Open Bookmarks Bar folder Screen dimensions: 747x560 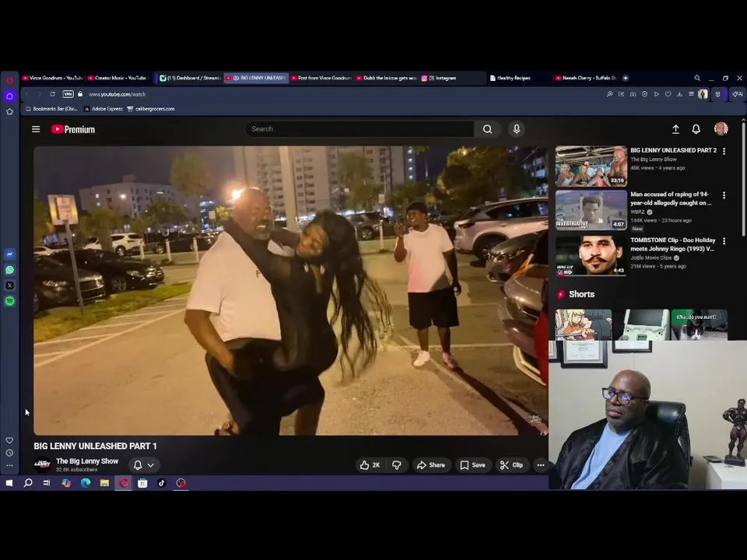click(51, 109)
